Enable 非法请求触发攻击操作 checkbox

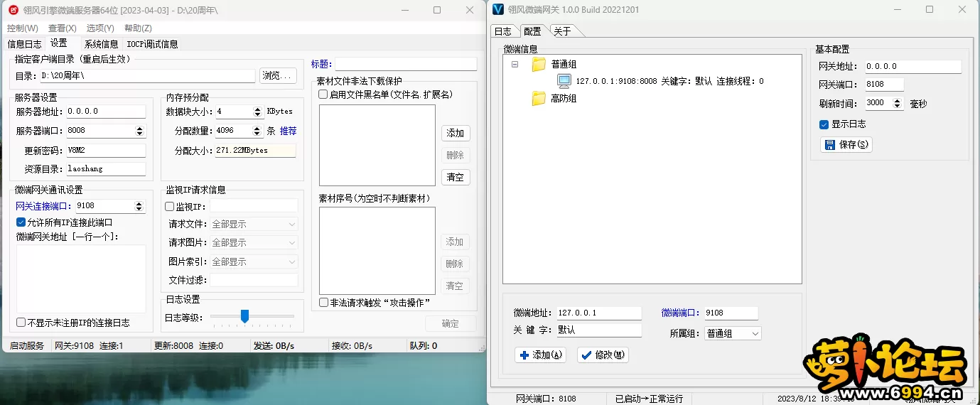pyautogui.click(x=323, y=302)
